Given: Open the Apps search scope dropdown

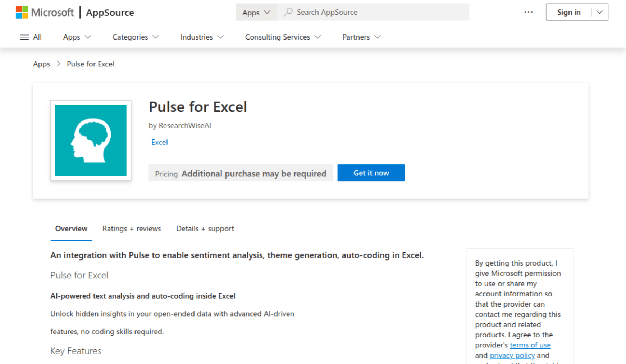Looking at the screenshot, I should (x=256, y=12).
